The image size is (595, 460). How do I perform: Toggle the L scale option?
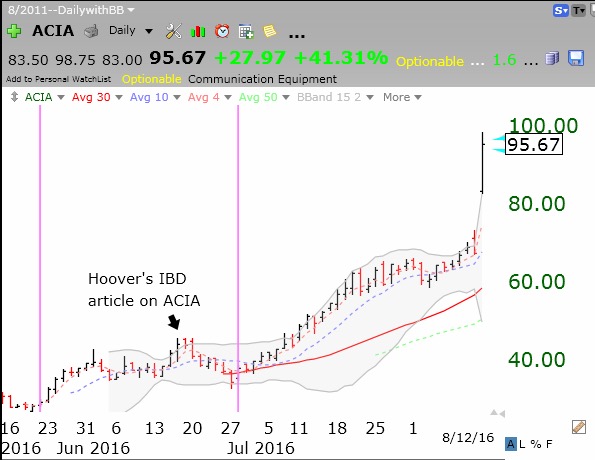point(523,444)
